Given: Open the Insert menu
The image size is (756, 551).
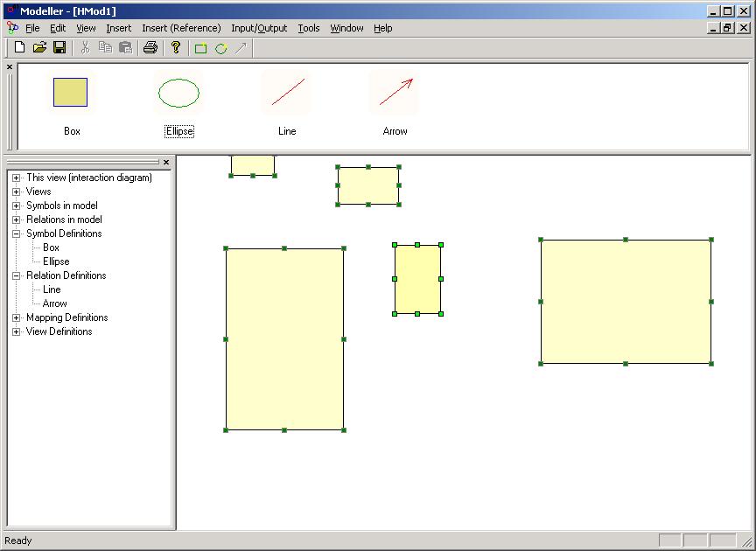Looking at the screenshot, I should point(119,28).
